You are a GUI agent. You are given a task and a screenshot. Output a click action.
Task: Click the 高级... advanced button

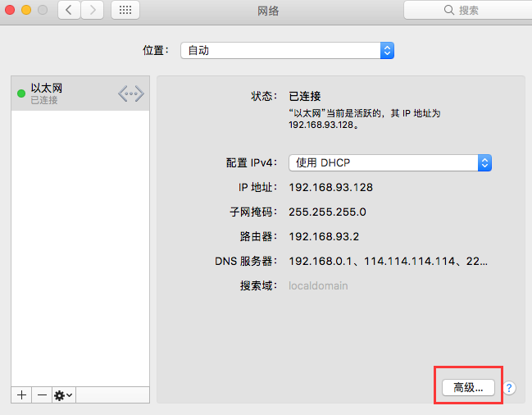pyautogui.click(x=468, y=387)
